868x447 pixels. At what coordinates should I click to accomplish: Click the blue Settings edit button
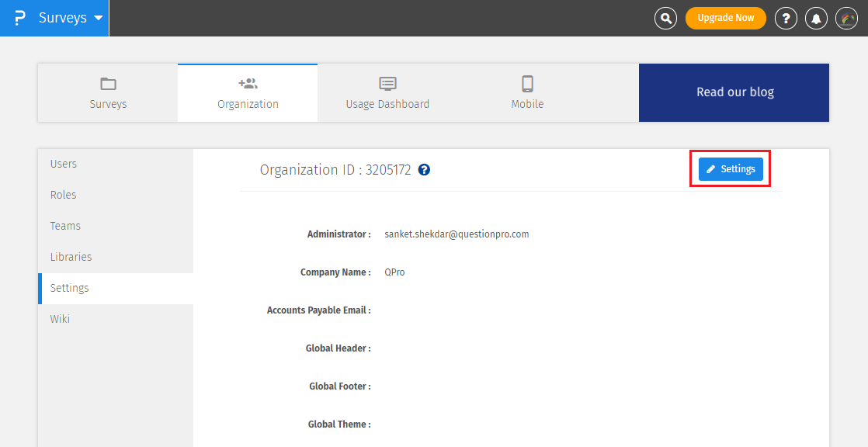coord(731,169)
